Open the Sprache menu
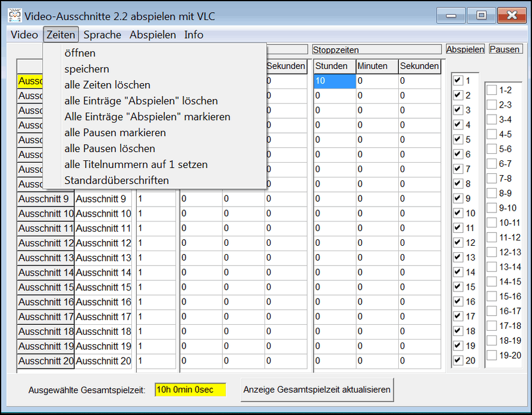 tap(102, 35)
